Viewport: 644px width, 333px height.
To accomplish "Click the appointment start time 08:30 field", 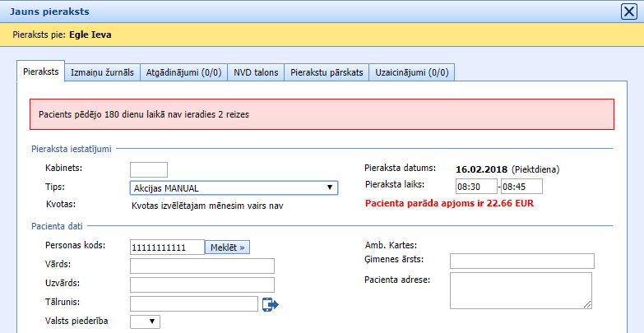I will [475, 187].
